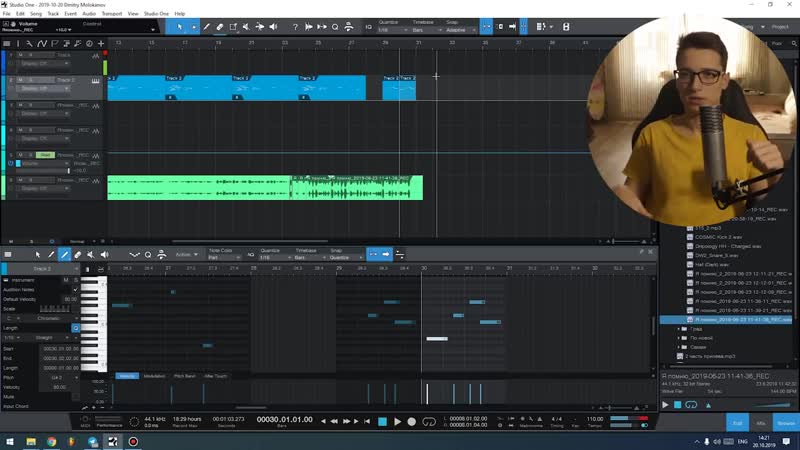Viewport: 800px width, 450px height.
Task: Click the piano keyboard view icon in editor
Action: click(x=87, y=269)
